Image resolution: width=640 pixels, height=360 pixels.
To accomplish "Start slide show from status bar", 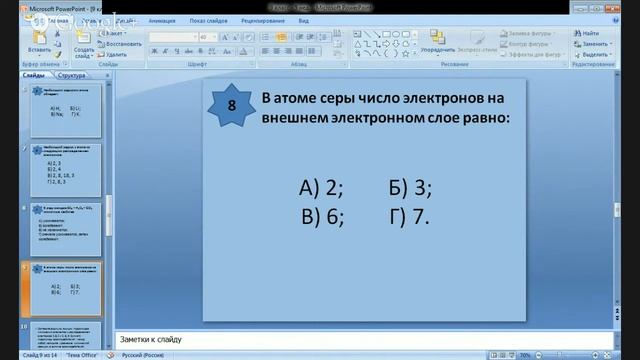I will (512, 356).
